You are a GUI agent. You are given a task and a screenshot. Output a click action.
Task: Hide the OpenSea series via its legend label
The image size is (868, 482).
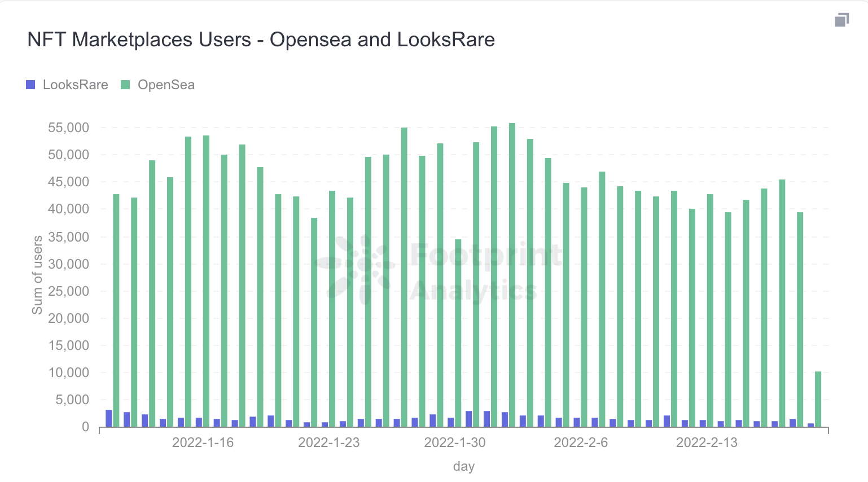tap(166, 85)
